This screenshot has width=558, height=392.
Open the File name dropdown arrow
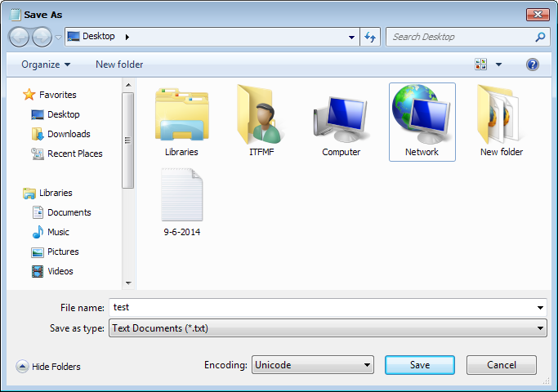point(540,308)
